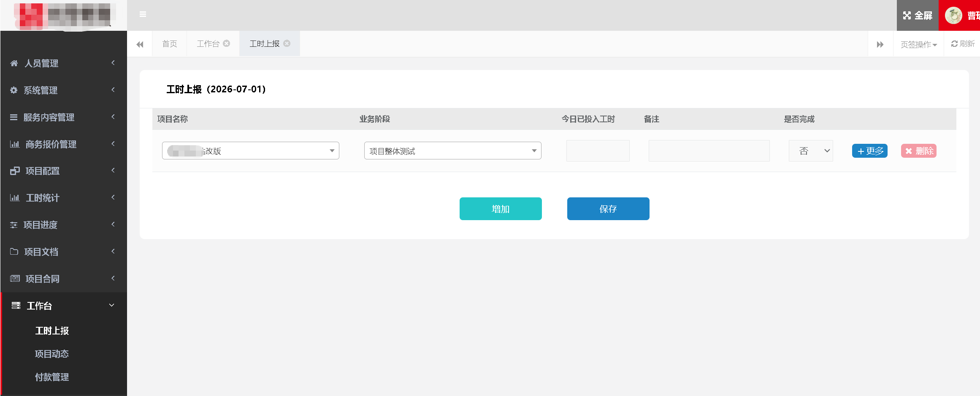The height and width of the screenshot is (396, 980).
Task: Close the 工作台 tab via its x icon
Action: [227, 43]
